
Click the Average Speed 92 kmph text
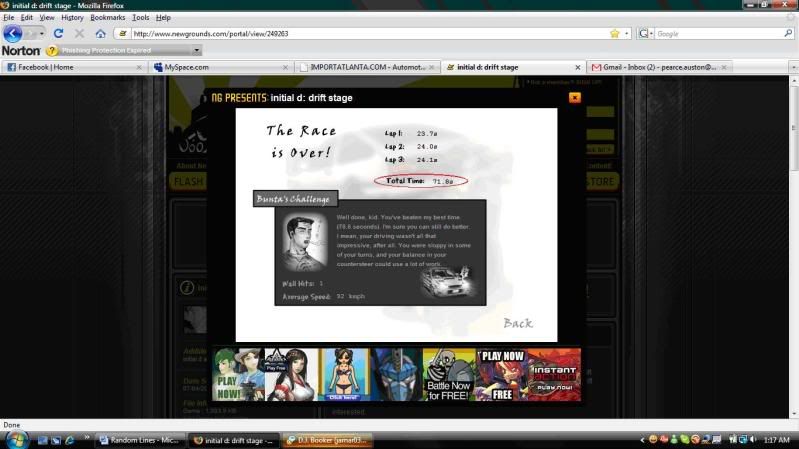coord(323,296)
